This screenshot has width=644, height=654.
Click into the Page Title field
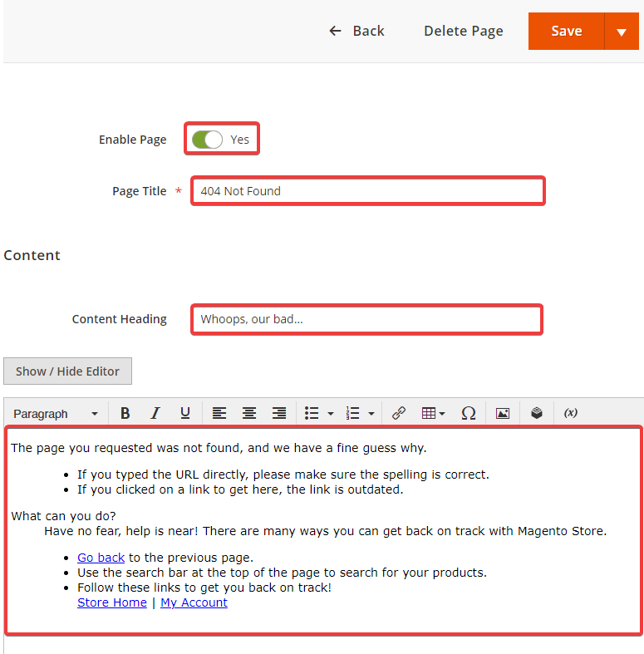point(368,191)
